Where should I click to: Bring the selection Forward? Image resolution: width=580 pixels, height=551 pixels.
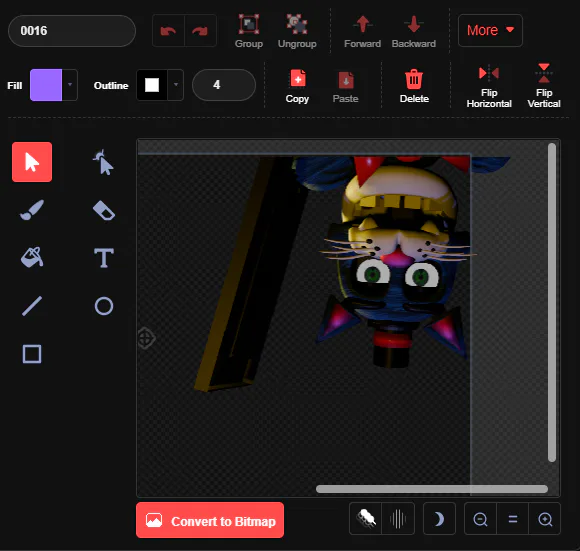pyautogui.click(x=362, y=31)
